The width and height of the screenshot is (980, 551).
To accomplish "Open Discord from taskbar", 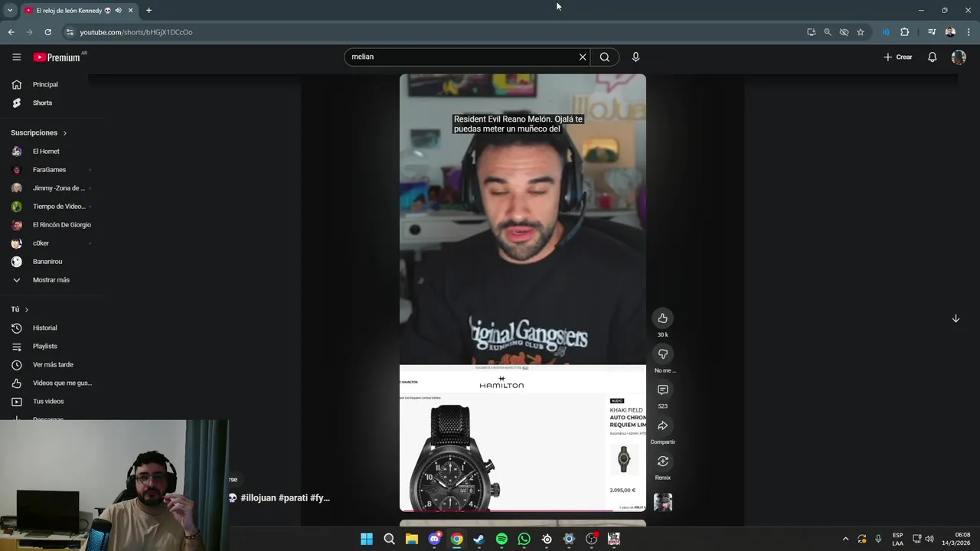I will coord(434,539).
